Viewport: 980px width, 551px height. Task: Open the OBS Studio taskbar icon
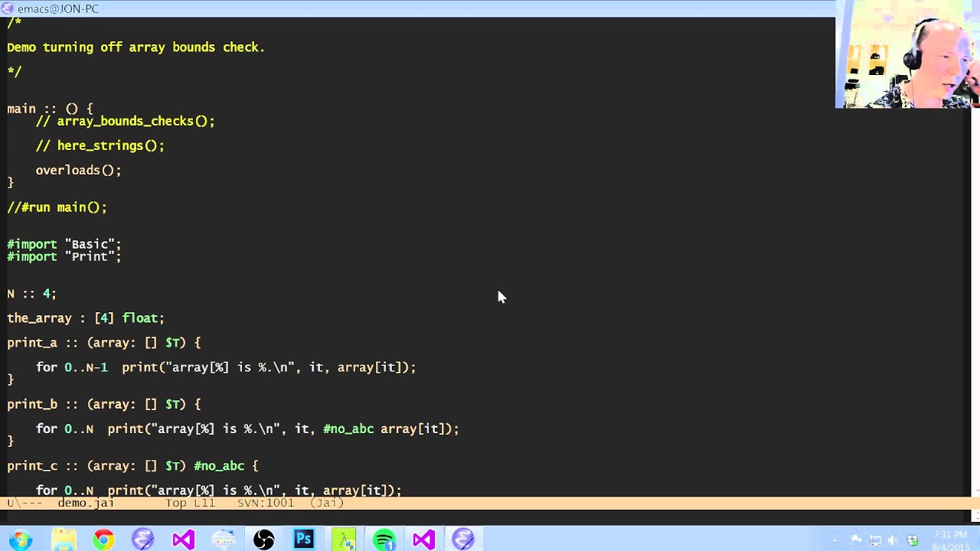tap(263, 540)
